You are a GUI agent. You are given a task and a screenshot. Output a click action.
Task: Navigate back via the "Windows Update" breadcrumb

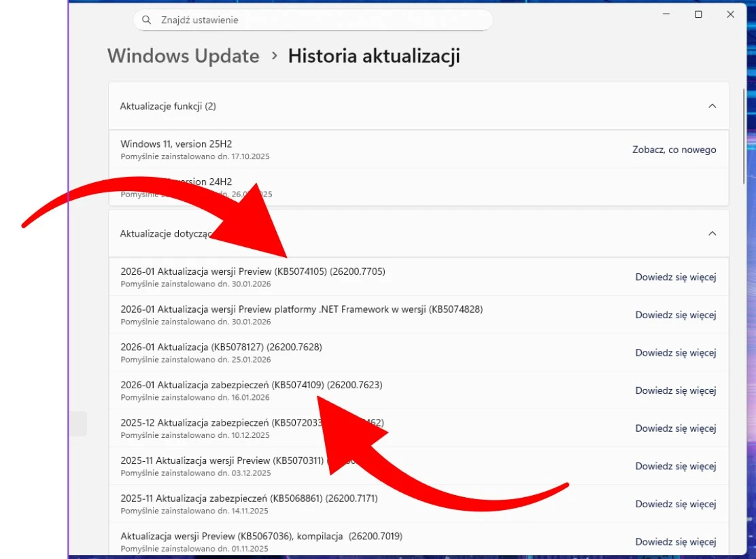click(x=183, y=56)
